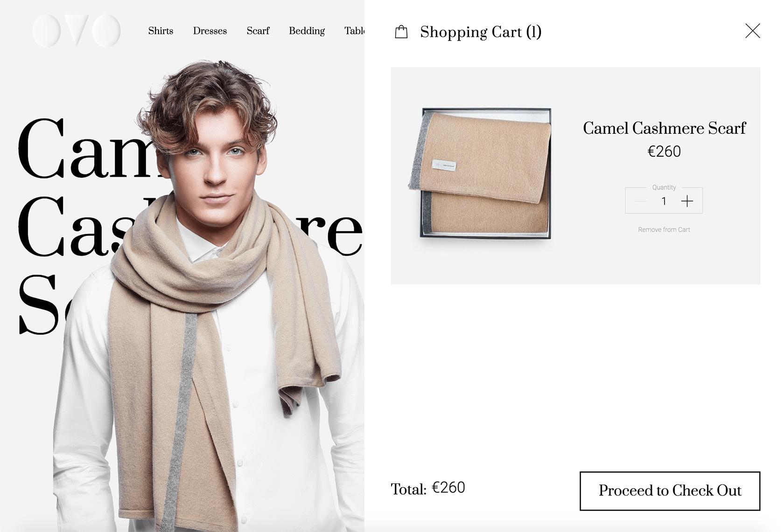Image resolution: width=784 pixels, height=532 pixels.
Task: Open the Bedding menu item
Action: 307,31
